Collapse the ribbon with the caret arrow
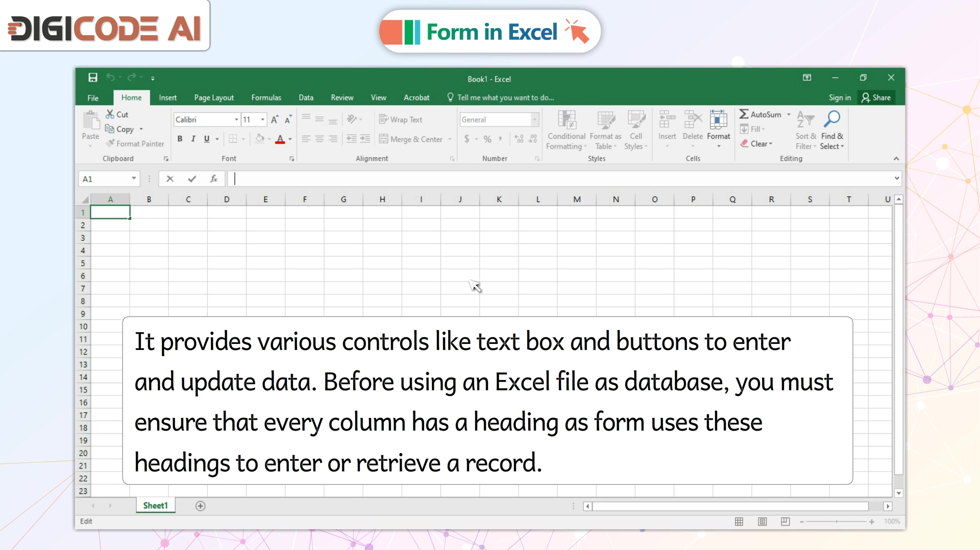Viewport: 980px width, 550px height. point(896,159)
